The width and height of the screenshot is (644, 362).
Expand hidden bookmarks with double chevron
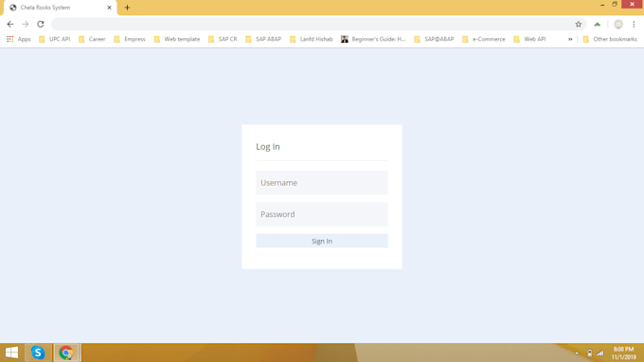point(570,39)
